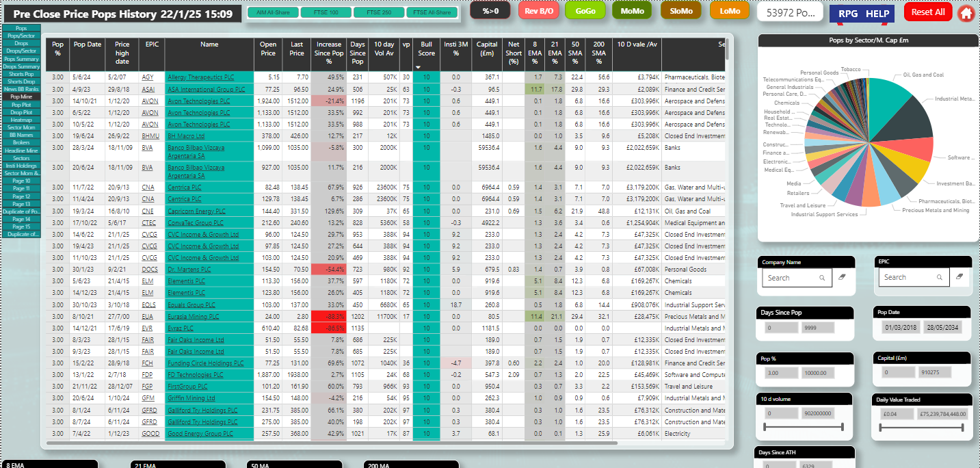Screen dimensions: 980x468
Task: Click the MoMo filter button
Action: coord(633,11)
